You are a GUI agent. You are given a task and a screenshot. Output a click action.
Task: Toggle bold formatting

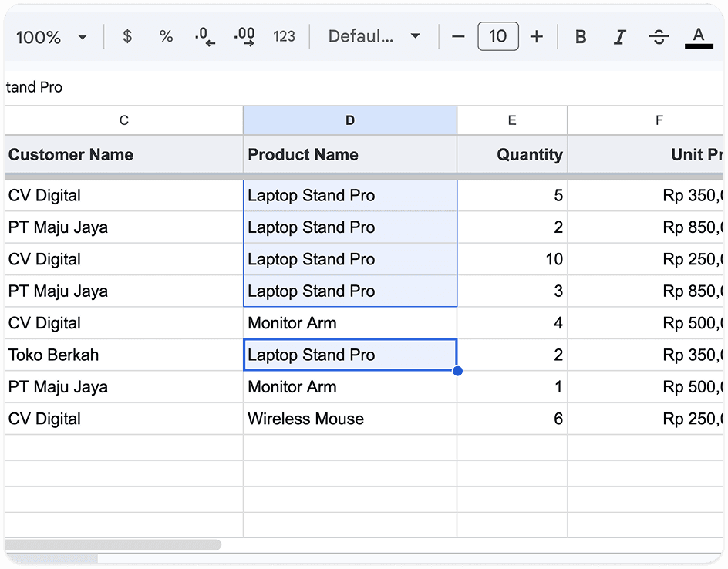tap(581, 36)
